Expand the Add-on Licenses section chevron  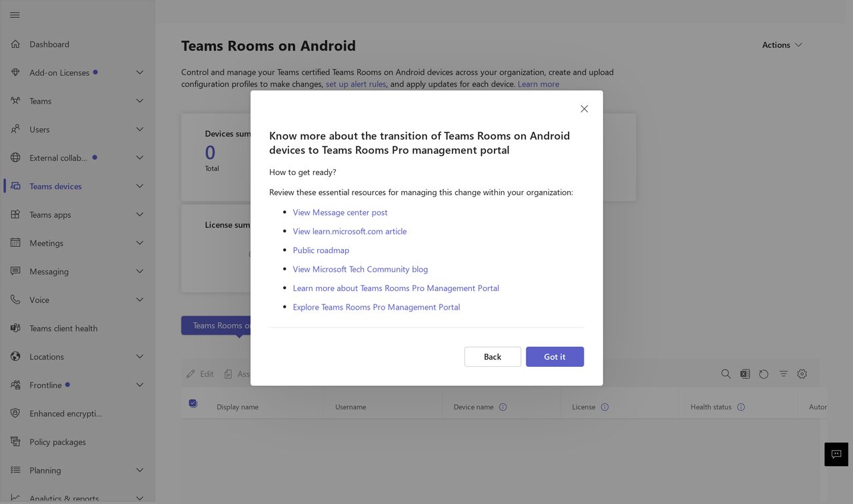point(140,73)
